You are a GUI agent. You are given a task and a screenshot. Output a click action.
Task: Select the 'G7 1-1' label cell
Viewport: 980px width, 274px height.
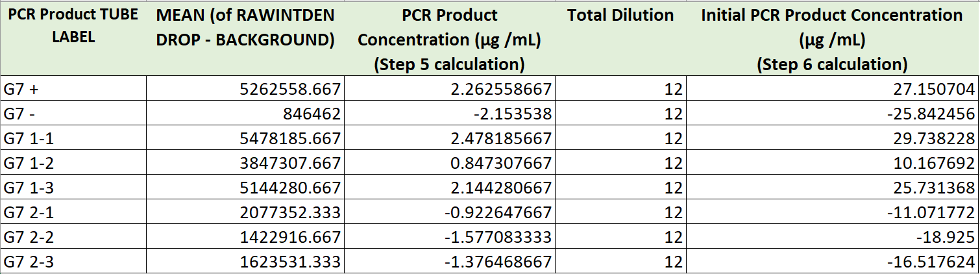pyautogui.click(x=73, y=138)
